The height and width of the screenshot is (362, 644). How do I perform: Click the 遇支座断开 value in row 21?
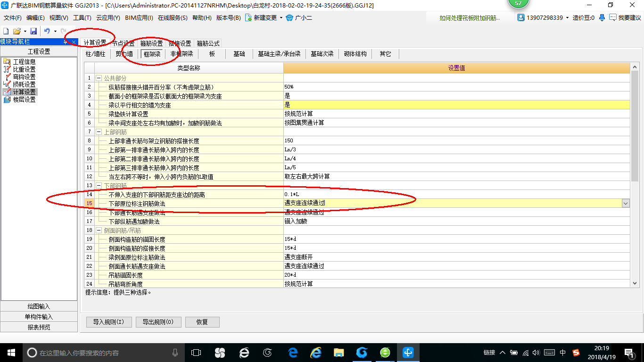click(x=456, y=257)
